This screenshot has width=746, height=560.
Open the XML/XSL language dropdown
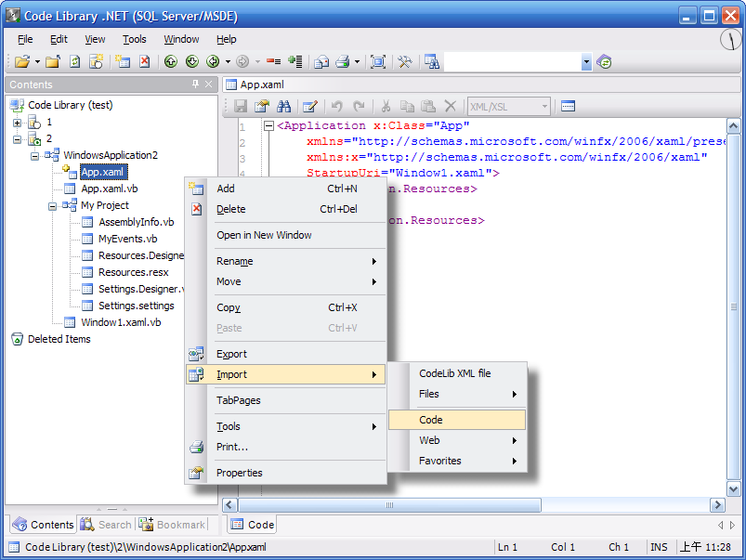[x=544, y=107]
